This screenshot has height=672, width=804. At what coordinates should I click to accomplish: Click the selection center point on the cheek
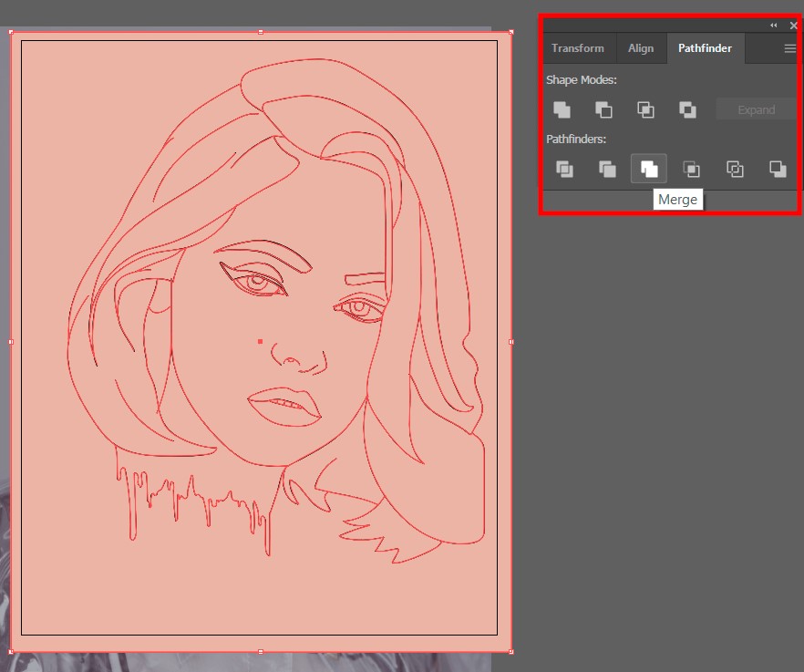pos(260,342)
